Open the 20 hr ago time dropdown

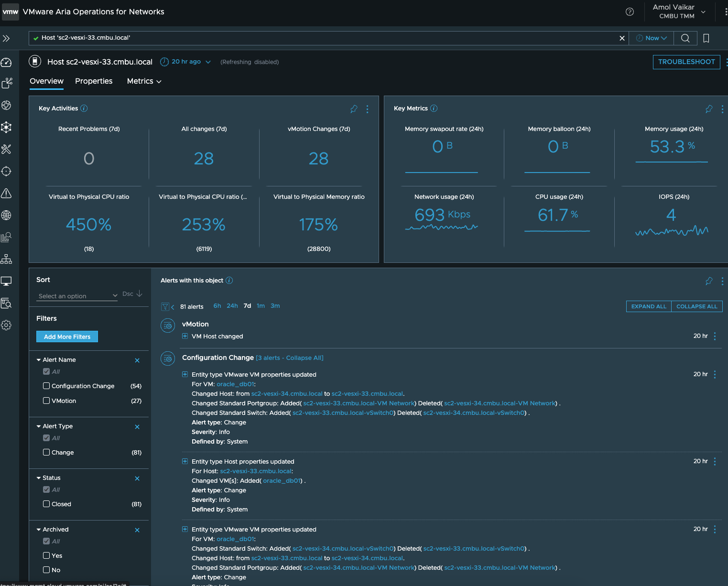point(185,62)
